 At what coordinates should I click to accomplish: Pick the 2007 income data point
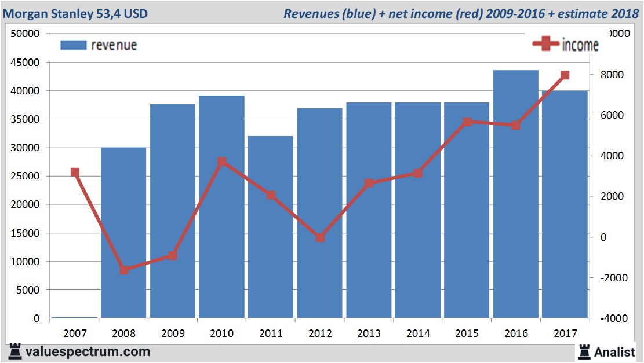(75, 172)
